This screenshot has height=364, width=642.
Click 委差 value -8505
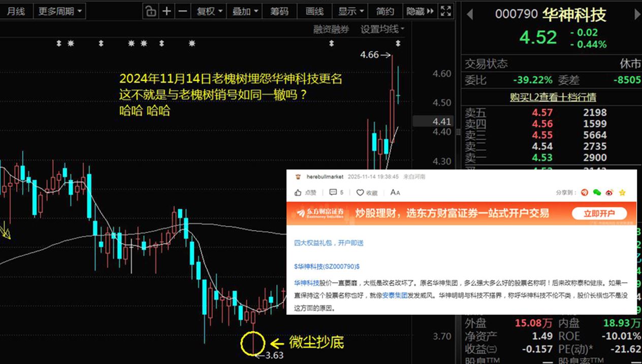(627, 80)
